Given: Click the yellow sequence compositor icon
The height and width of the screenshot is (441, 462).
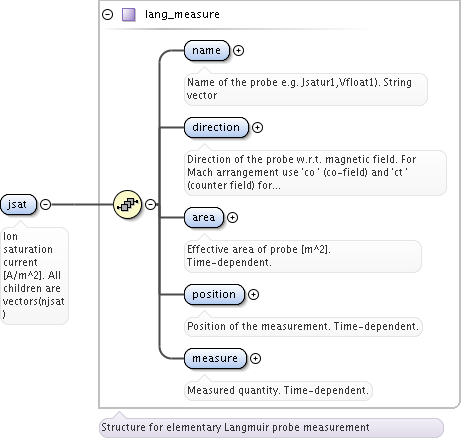Looking at the screenshot, I should coord(128,204).
